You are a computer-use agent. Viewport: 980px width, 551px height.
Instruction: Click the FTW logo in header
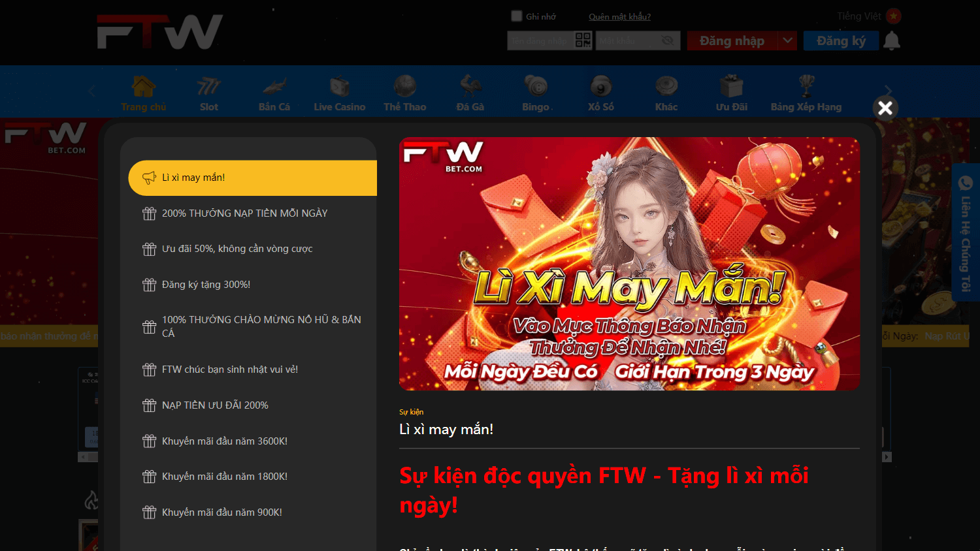click(x=160, y=32)
